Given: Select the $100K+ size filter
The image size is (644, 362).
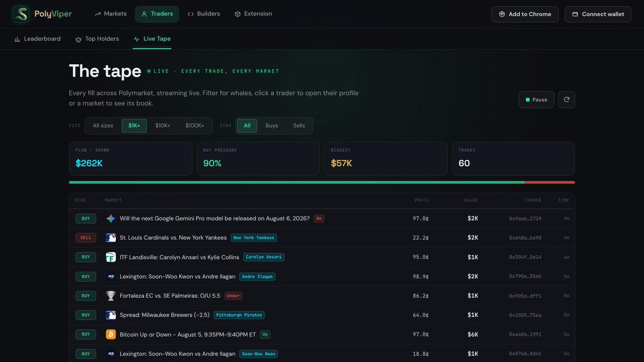Looking at the screenshot, I should (195, 125).
